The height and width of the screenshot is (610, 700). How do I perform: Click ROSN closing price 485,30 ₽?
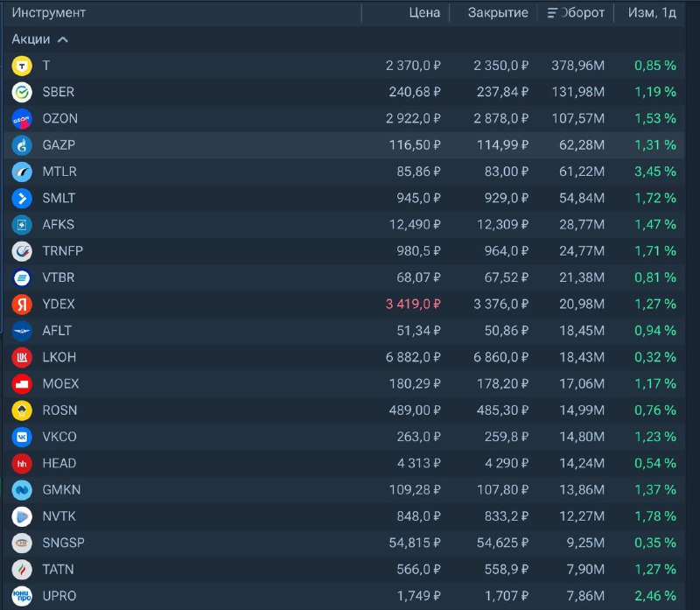pyautogui.click(x=502, y=410)
